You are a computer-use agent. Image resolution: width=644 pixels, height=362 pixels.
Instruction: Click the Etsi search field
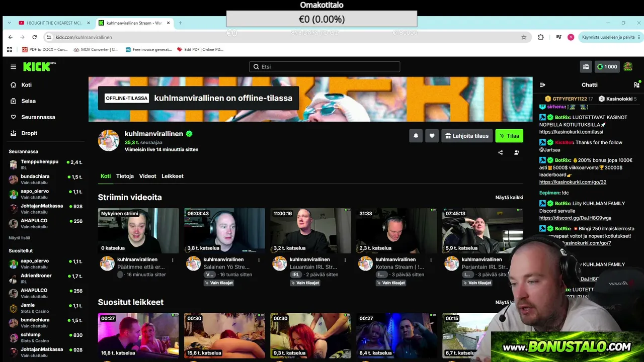[325, 67]
